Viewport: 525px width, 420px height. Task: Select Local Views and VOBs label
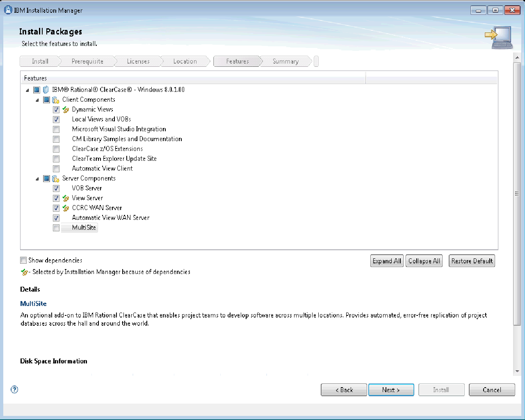[102, 119]
